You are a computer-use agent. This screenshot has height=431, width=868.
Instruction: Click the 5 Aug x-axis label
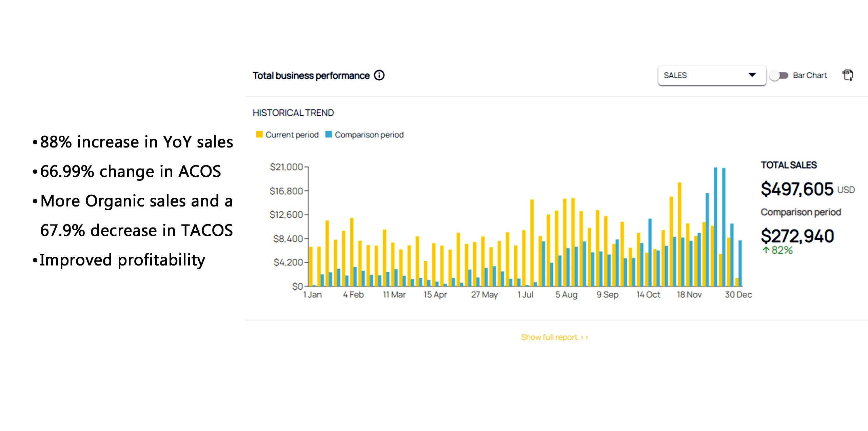[x=566, y=295]
